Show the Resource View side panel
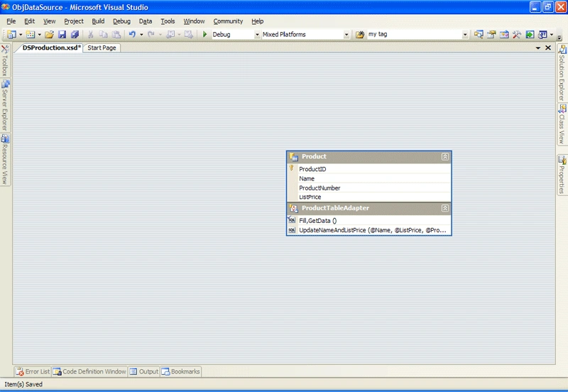Screen dimensions: 568x392 [x=5, y=160]
